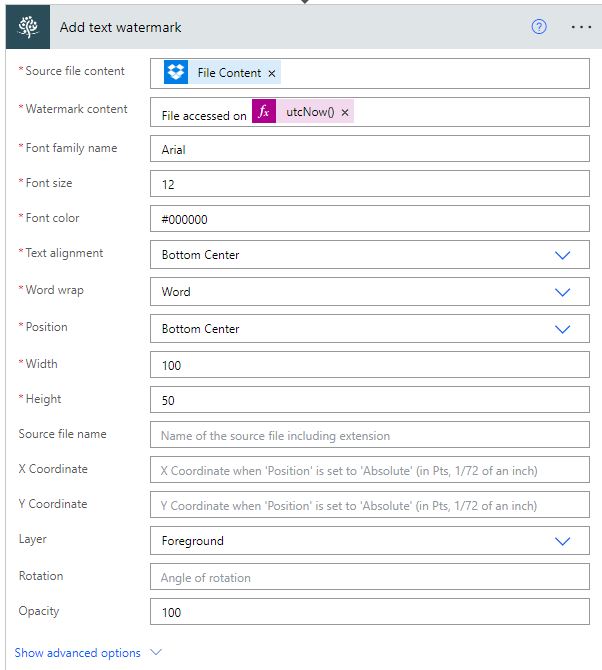602x670 pixels.
Task: Click the Dropbox File Content token
Action: 228,73
